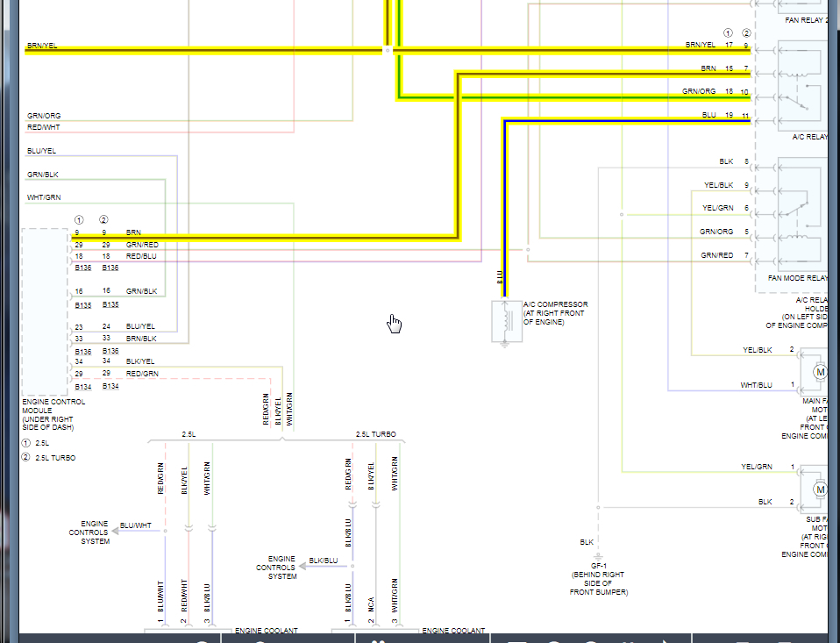Click the A/C compressor coil symbol

(x=506, y=321)
